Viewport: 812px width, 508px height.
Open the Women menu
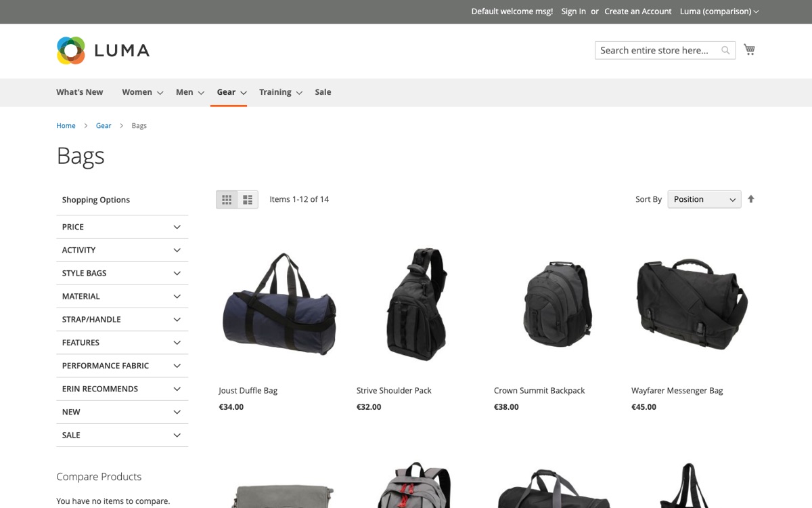142,92
